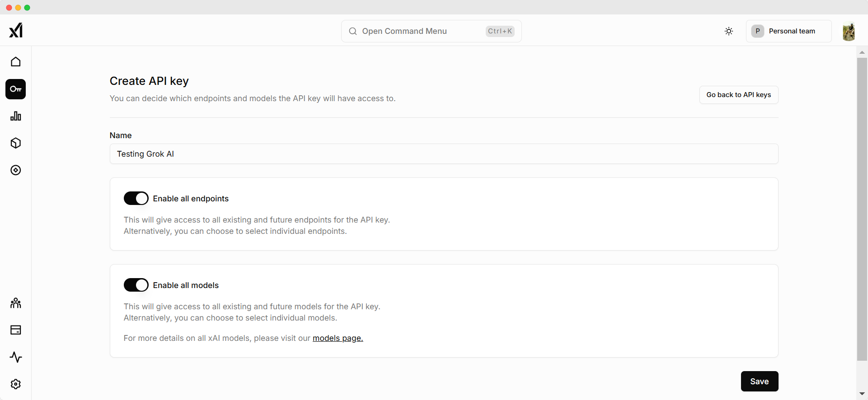This screenshot has height=400, width=868.
Task: Open the Settings gear icon
Action: coord(16,384)
